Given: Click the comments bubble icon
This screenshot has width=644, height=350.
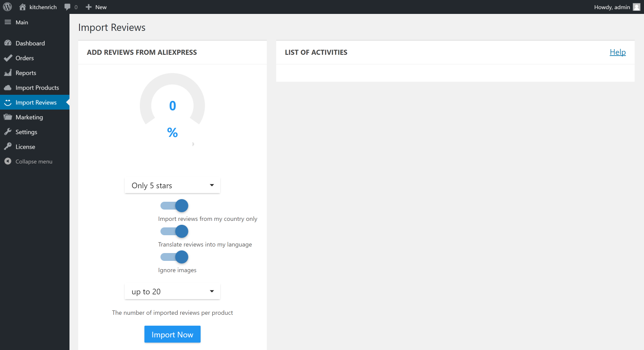Looking at the screenshot, I should (67, 7).
